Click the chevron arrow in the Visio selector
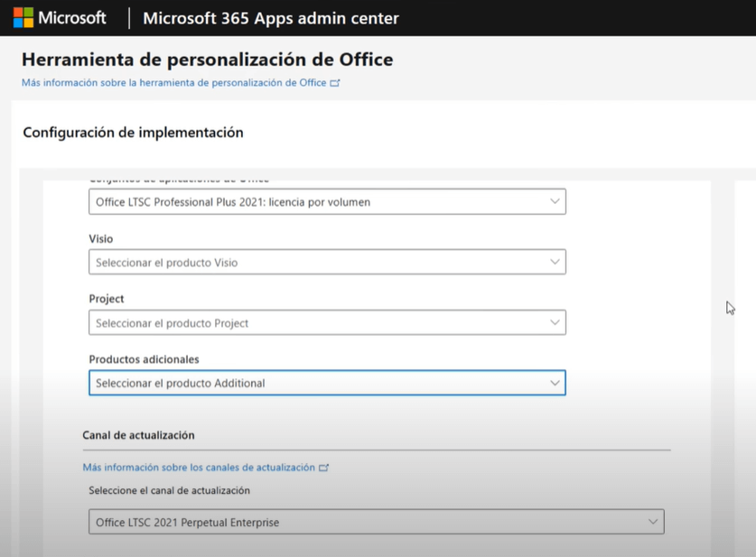This screenshot has height=557, width=756. [x=555, y=262]
